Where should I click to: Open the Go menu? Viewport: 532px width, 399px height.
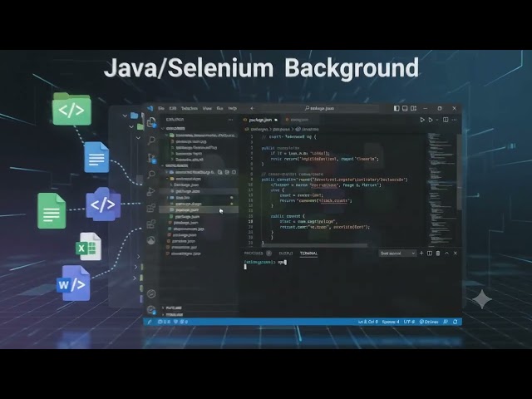[x=219, y=108]
